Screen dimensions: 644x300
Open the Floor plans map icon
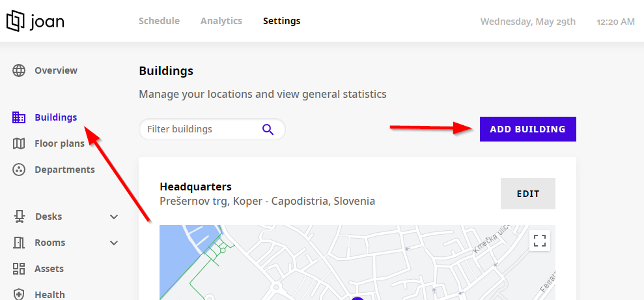tap(19, 143)
